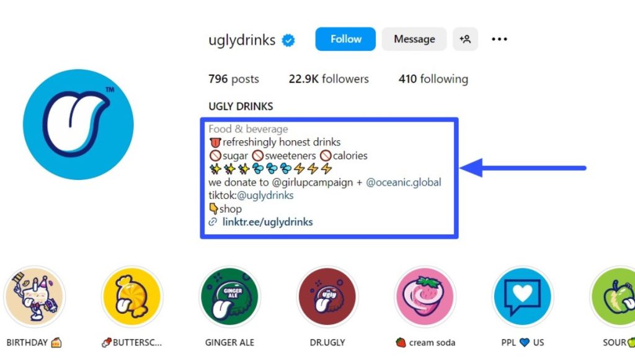Open the DR.UGLY story highlight
Image resolution: width=635 pixels, height=364 pixels.
[327, 297]
